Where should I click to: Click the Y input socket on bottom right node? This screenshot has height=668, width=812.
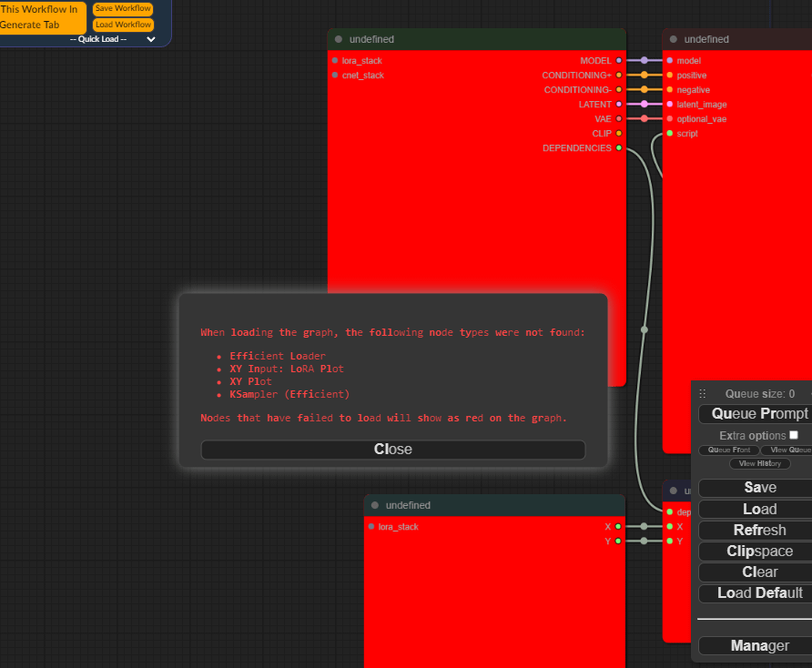[670, 541]
